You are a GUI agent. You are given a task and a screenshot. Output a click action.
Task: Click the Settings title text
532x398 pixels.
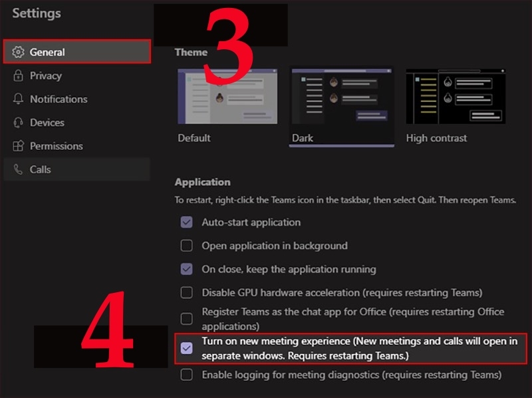(37, 13)
